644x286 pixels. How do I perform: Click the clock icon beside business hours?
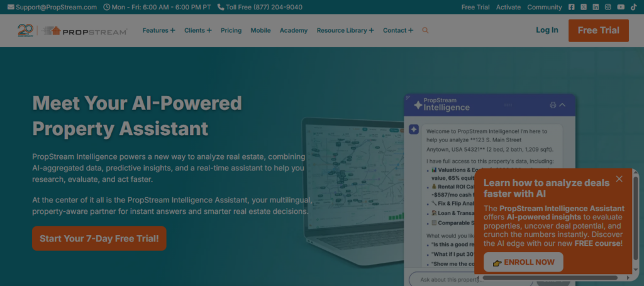pyautogui.click(x=107, y=7)
